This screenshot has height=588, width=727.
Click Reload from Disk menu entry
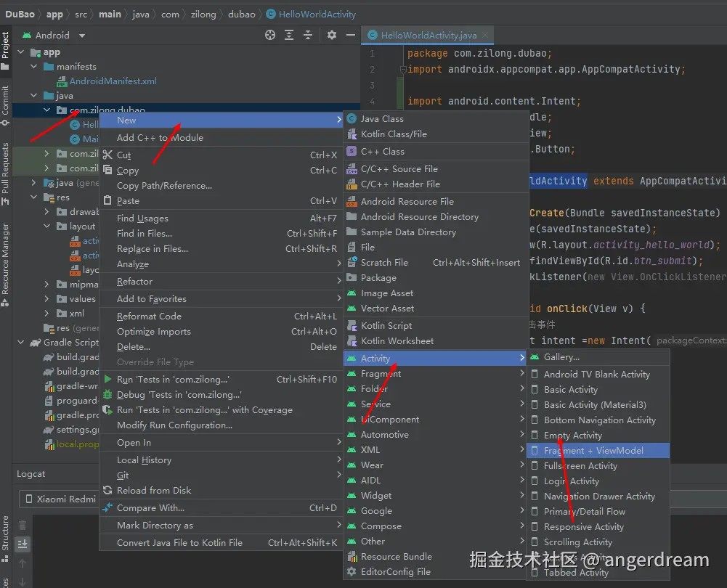(x=154, y=491)
